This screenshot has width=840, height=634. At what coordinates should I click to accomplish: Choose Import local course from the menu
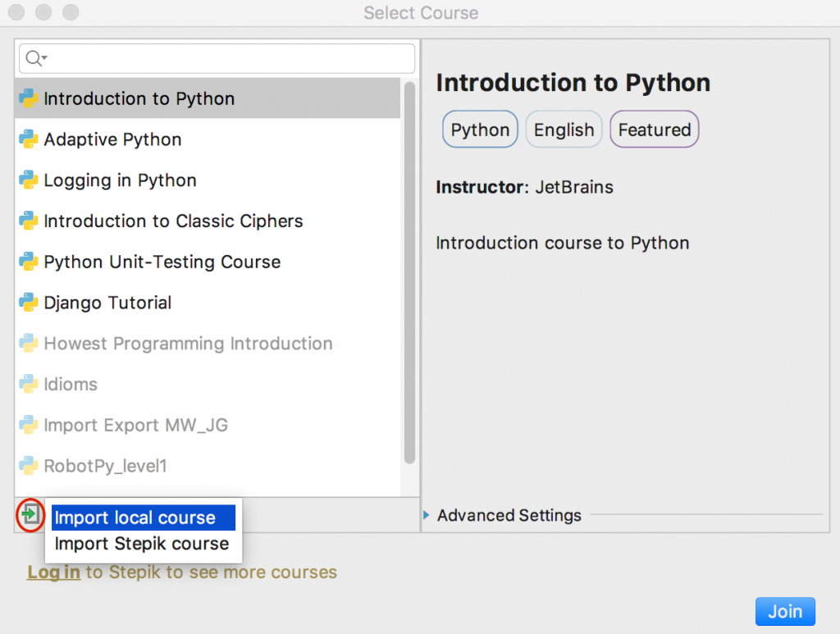pos(143,517)
